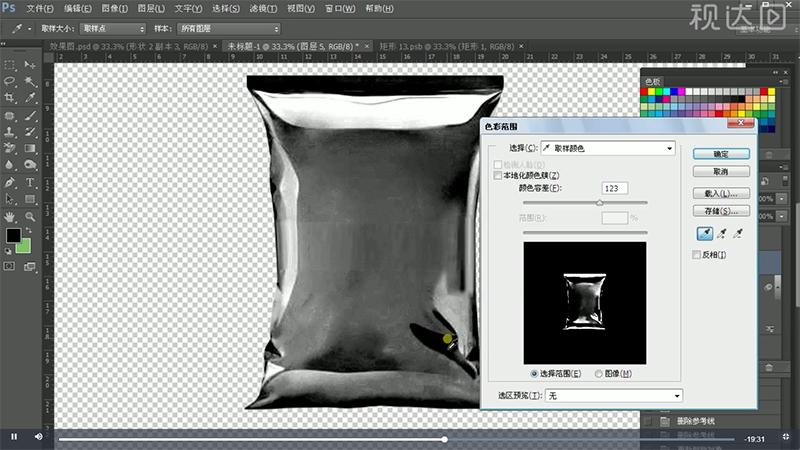Select the Move tool

[30, 65]
